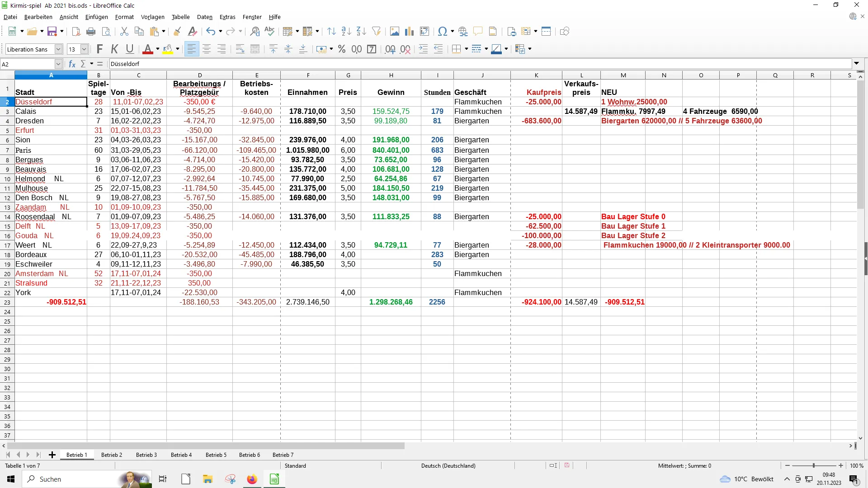
Task: Click the Export as PDF icon
Action: point(76,31)
